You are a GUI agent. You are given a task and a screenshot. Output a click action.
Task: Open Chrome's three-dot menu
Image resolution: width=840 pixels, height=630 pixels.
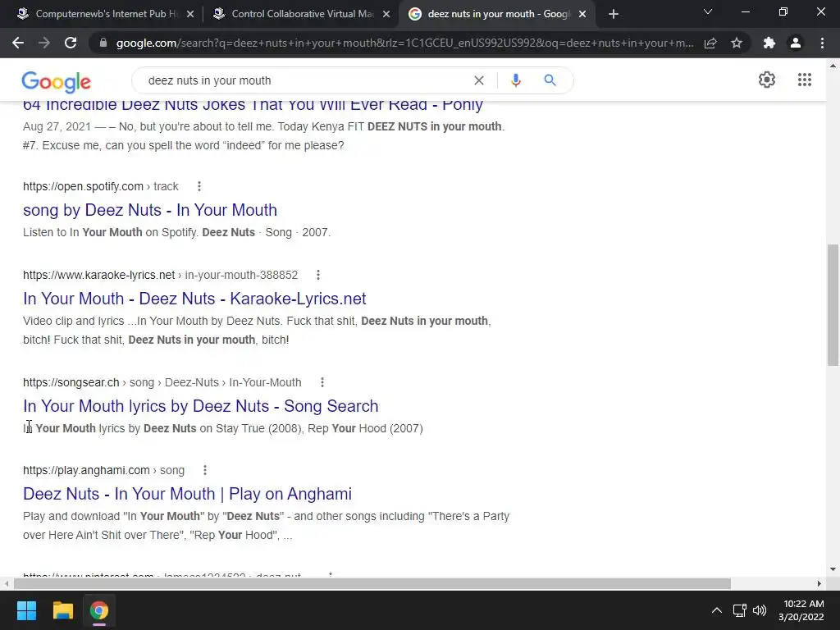[x=822, y=43]
